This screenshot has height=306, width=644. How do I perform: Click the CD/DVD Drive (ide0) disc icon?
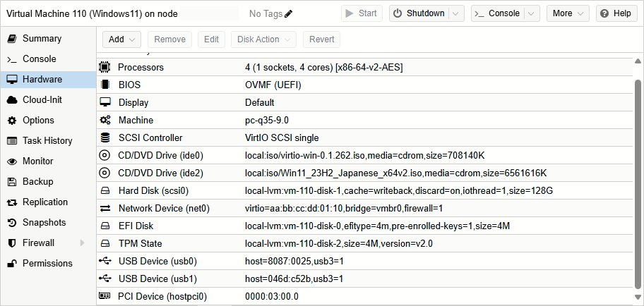coord(105,155)
